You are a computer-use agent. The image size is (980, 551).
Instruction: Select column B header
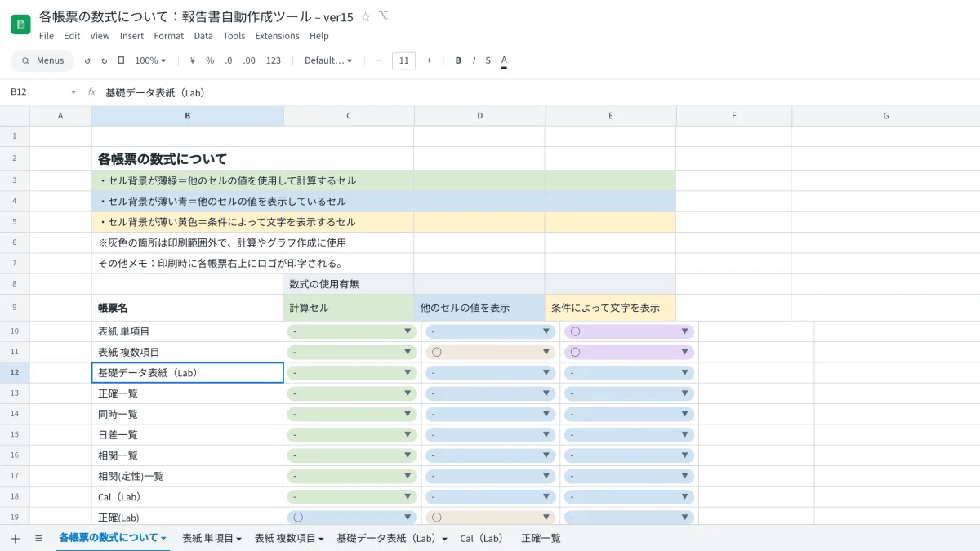187,116
